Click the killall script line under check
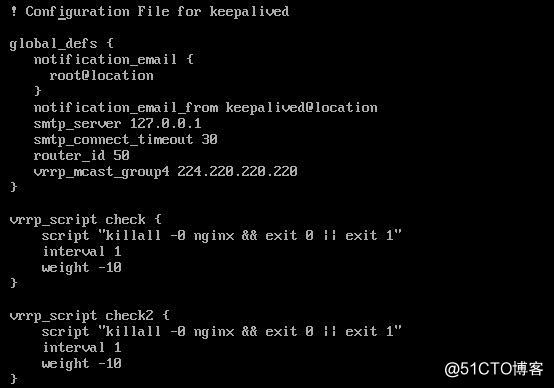 click(222, 235)
